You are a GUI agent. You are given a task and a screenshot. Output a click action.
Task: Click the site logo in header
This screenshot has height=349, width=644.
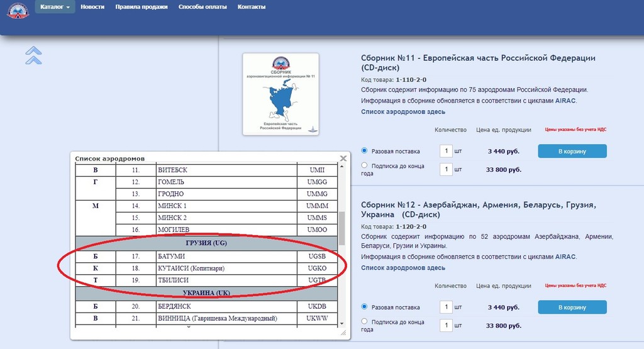tap(18, 10)
